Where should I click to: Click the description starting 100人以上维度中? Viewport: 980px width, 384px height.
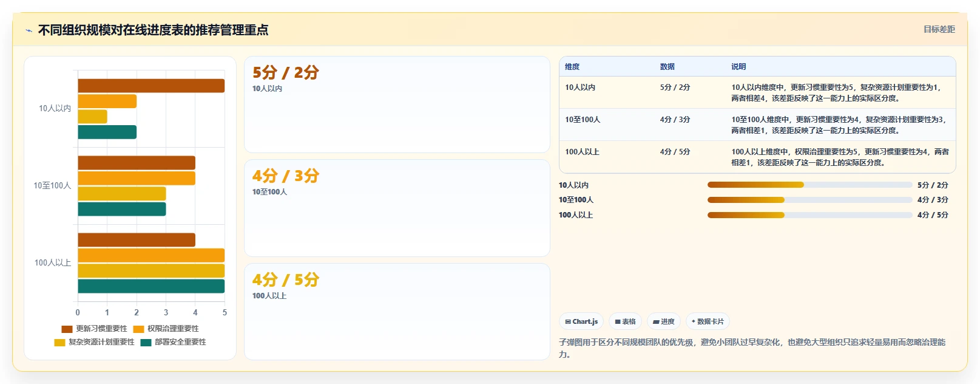tap(840, 157)
